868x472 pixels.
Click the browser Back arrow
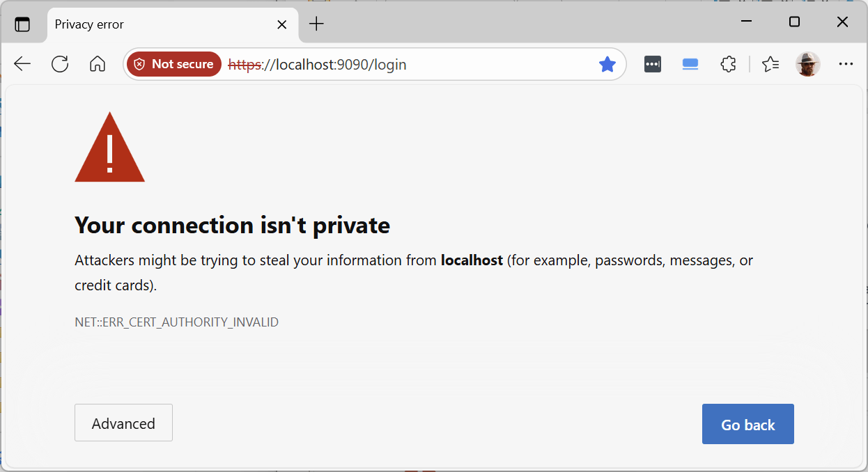[x=22, y=64]
